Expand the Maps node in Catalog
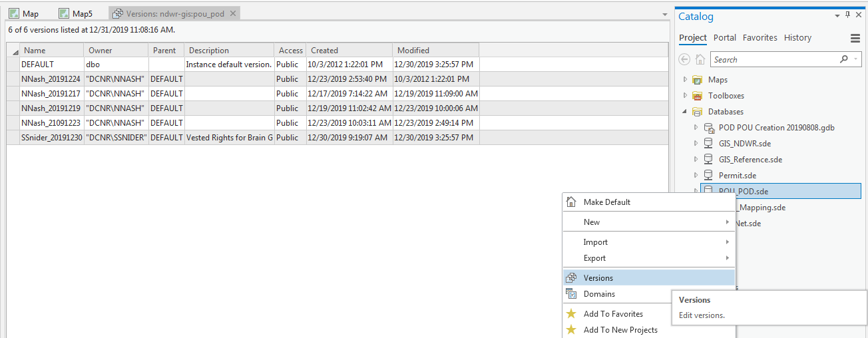Image resolution: width=868 pixels, height=338 pixels. pyautogui.click(x=685, y=80)
